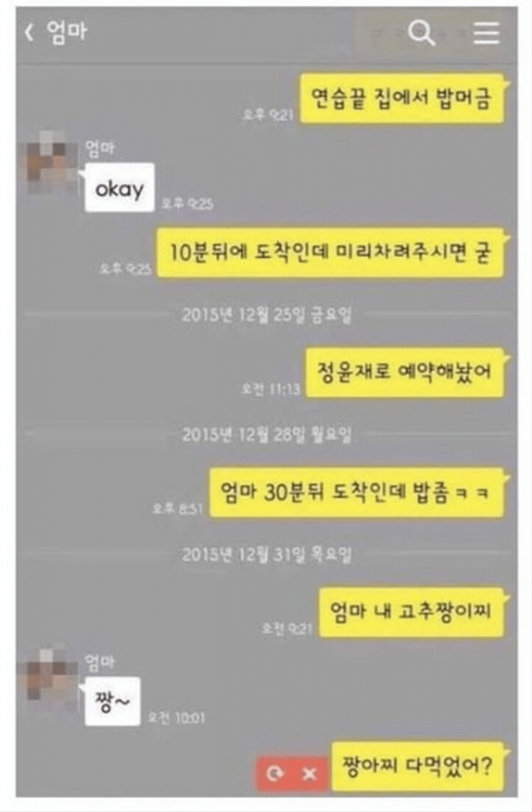Viewport: 532px width, 812px height.
Task: Tap the 정윤재로 예약해놨어 message
Action: (405, 372)
